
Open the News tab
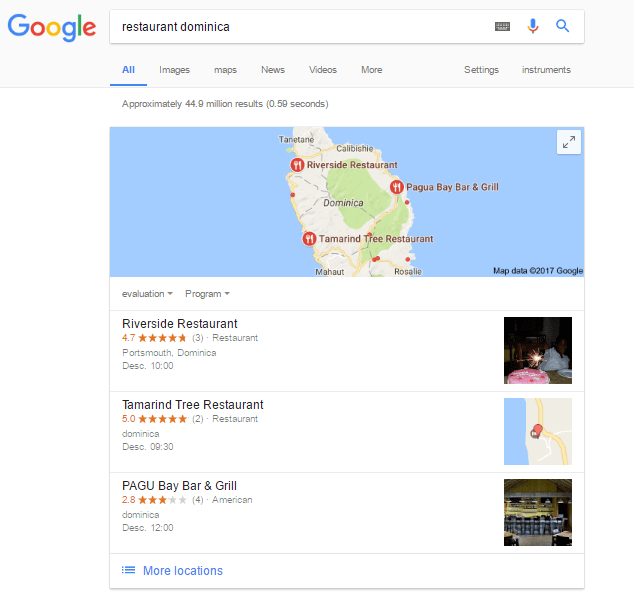click(273, 70)
